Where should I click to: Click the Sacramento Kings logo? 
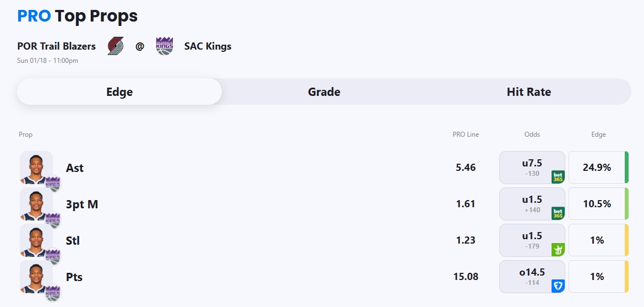click(x=164, y=46)
